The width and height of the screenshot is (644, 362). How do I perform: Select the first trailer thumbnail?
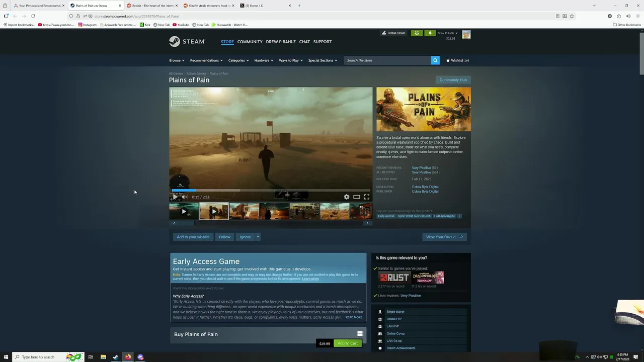(184, 211)
